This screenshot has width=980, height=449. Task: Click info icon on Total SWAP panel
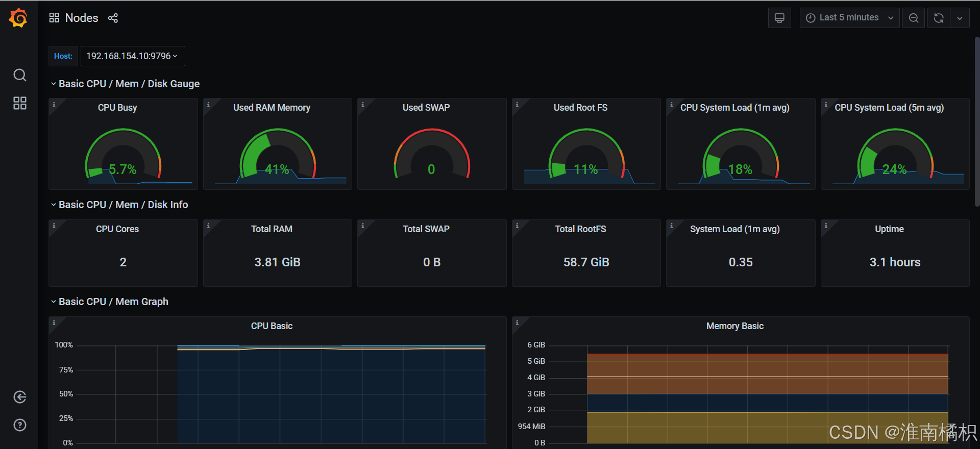pyautogui.click(x=362, y=225)
